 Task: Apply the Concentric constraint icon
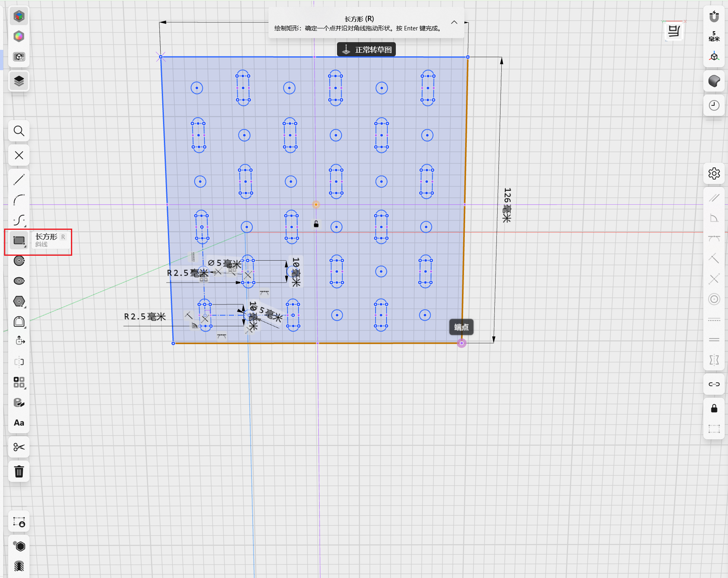point(714,299)
